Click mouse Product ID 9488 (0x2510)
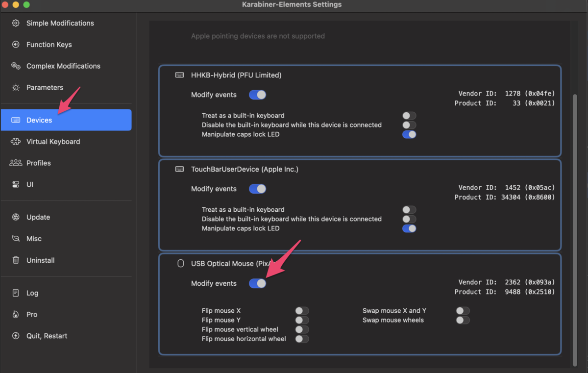588x373 pixels. click(x=505, y=292)
